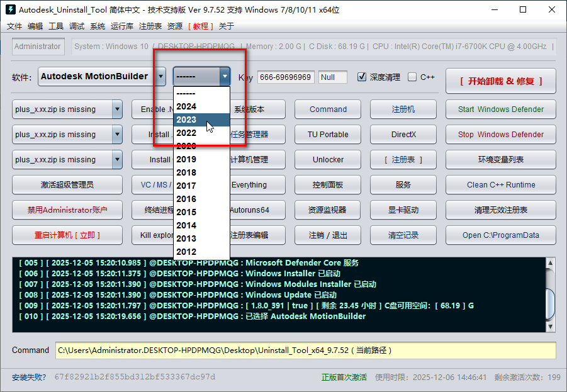The height and width of the screenshot is (392, 567).
Task: Select the blank dashes option in version list
Action: point(202,93)
